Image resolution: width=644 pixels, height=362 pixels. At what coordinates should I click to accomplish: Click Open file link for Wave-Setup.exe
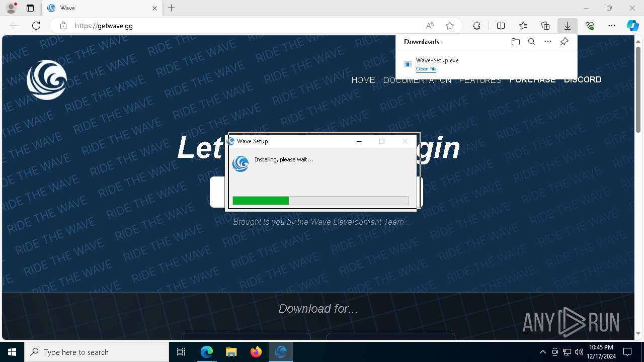[426, 69]
